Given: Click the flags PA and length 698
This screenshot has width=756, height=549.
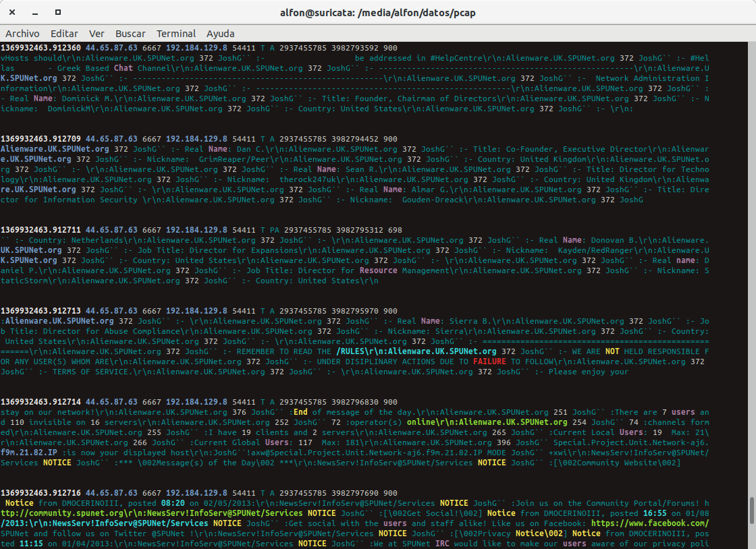Looking at the screenshot, I should (x=335, y=230).
